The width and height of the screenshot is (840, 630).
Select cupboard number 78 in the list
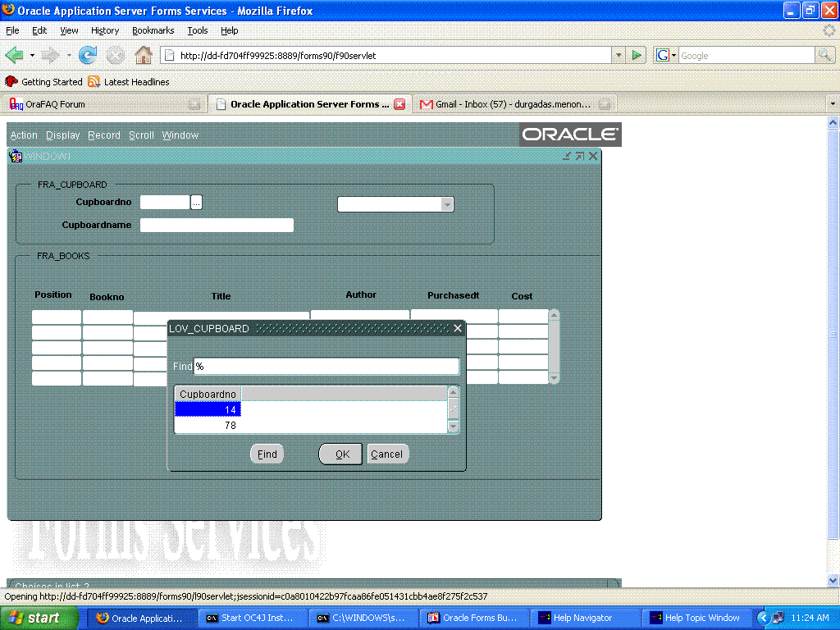click(208, 426)
